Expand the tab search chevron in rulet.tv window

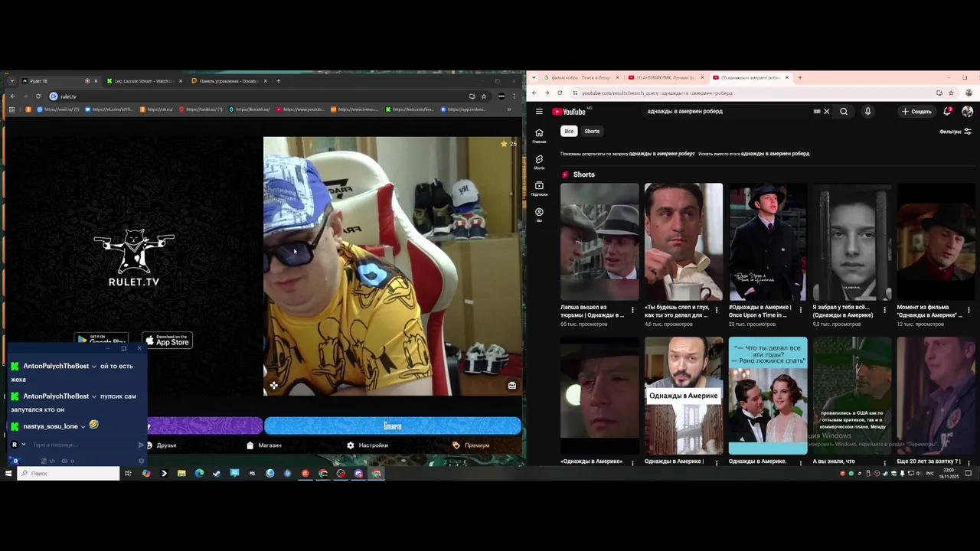[x=11, y=81]
